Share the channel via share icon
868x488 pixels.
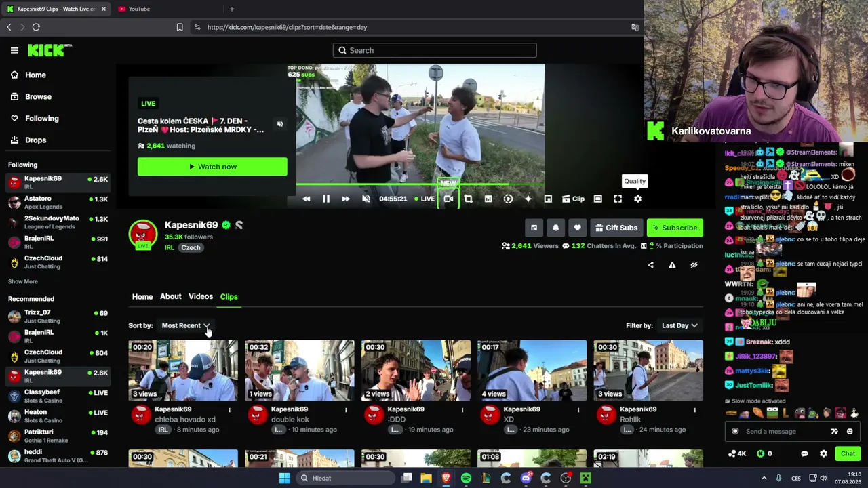point(650,265)
